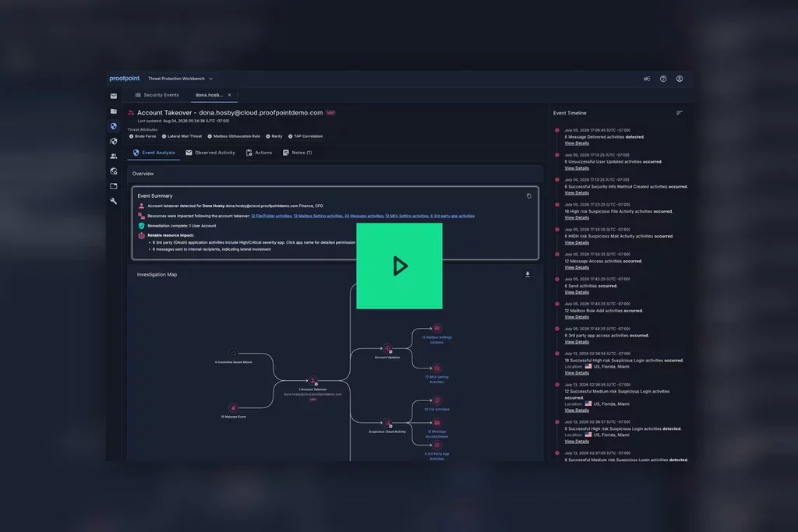Open the mail envelope sidebar icon
Viewport: 798px width, 532px height.
(114, 96)
